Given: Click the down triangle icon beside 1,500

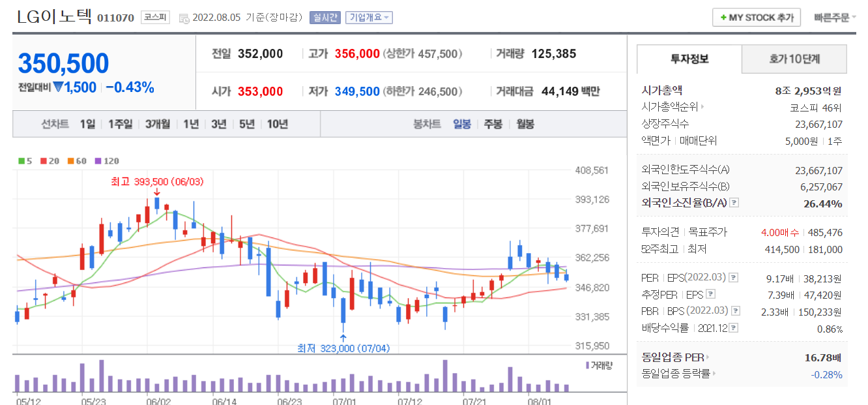Looking at the screenshot, I should pyautogui.click(x=58, y=87).
